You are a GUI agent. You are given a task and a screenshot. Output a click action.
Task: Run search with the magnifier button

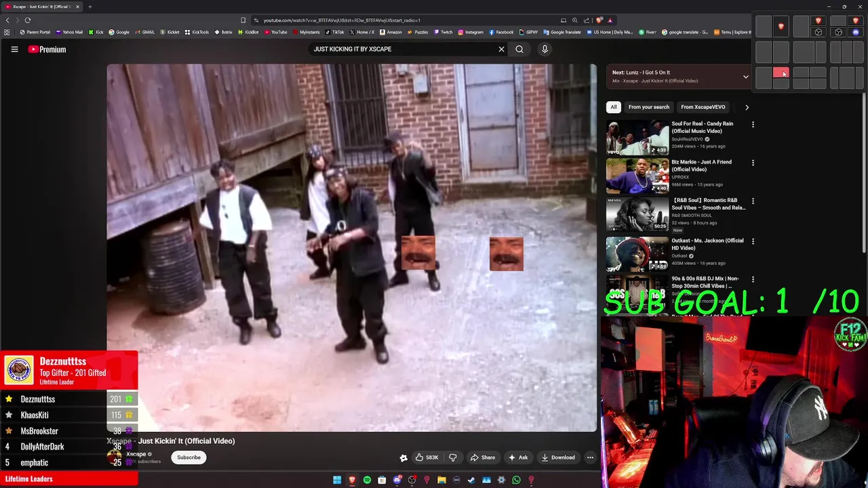coord(519,49)
